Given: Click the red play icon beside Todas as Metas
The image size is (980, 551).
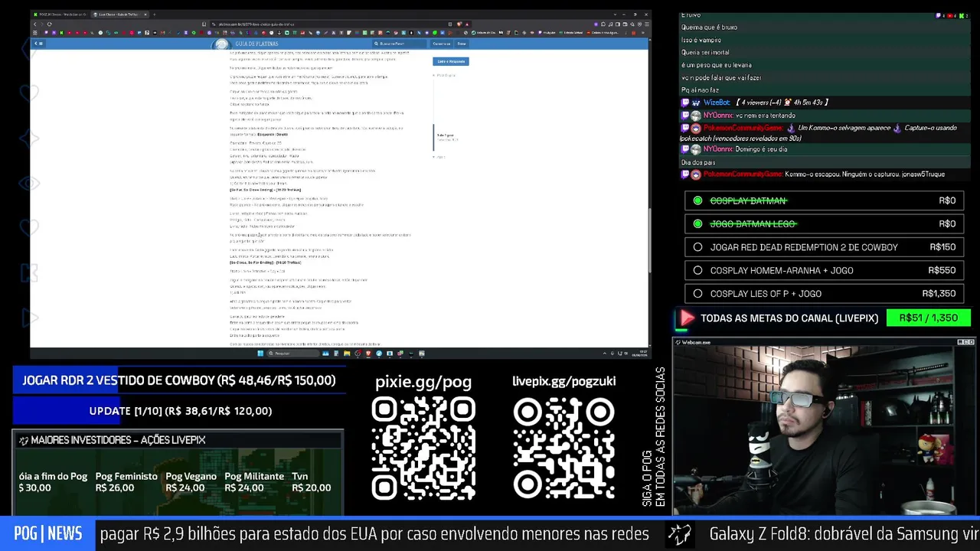Looking at the screenshot, I should [x=686, y=318].
